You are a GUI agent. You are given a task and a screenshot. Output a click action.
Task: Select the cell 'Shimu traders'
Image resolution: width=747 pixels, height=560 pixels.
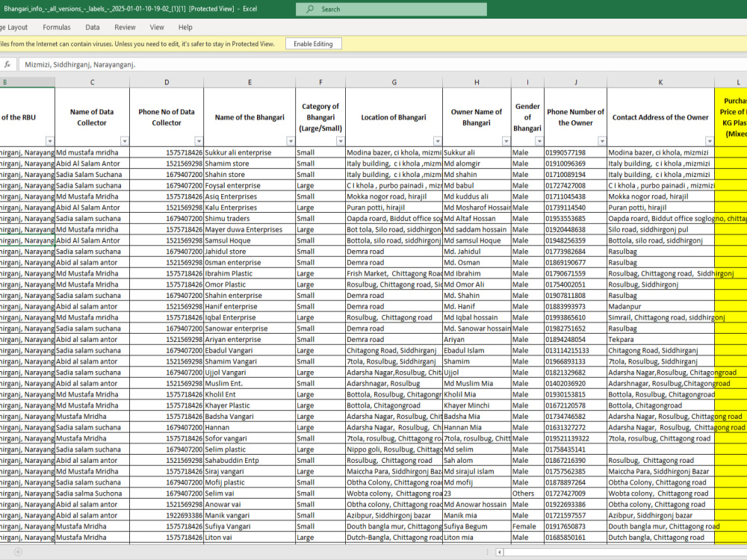(x=249, y=219)
